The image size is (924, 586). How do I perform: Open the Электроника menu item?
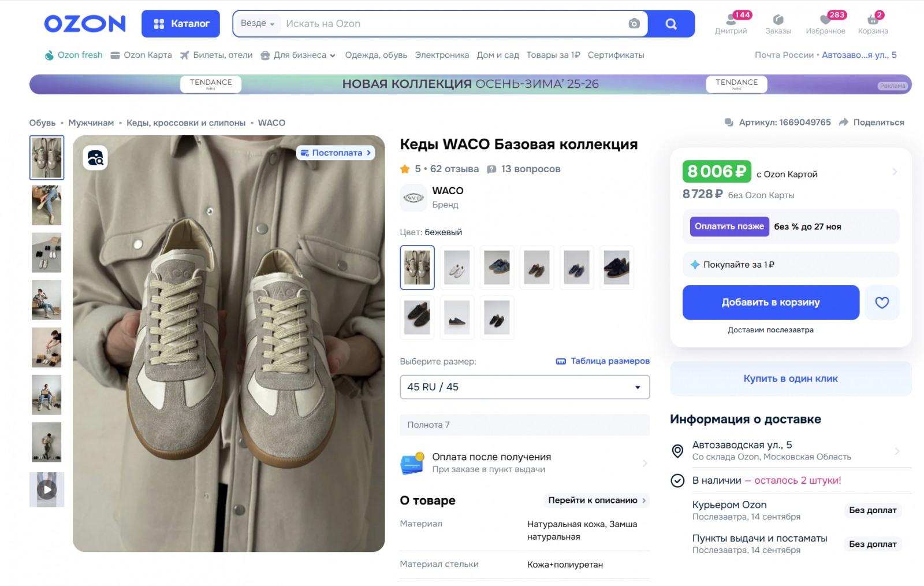coord(442,55)
